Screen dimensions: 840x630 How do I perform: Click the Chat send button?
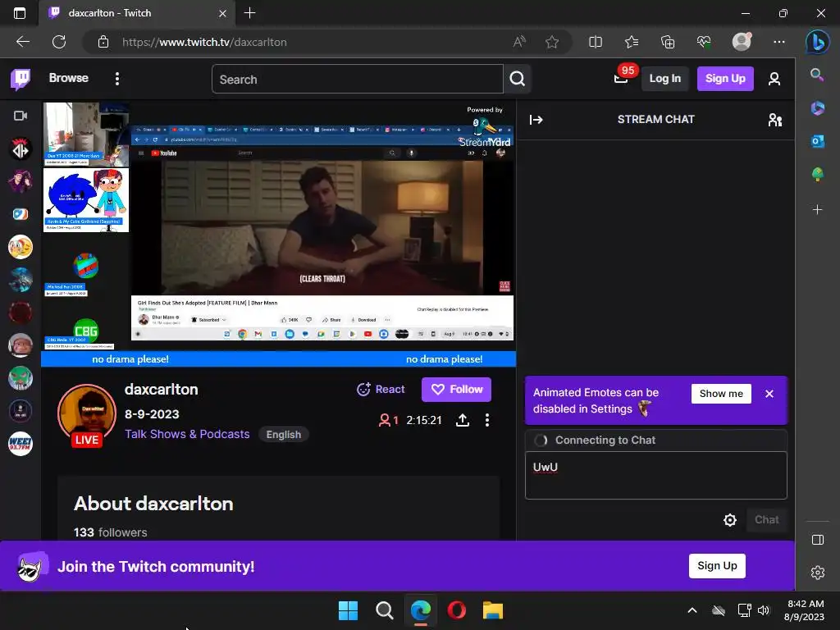[x=767, y=519]
